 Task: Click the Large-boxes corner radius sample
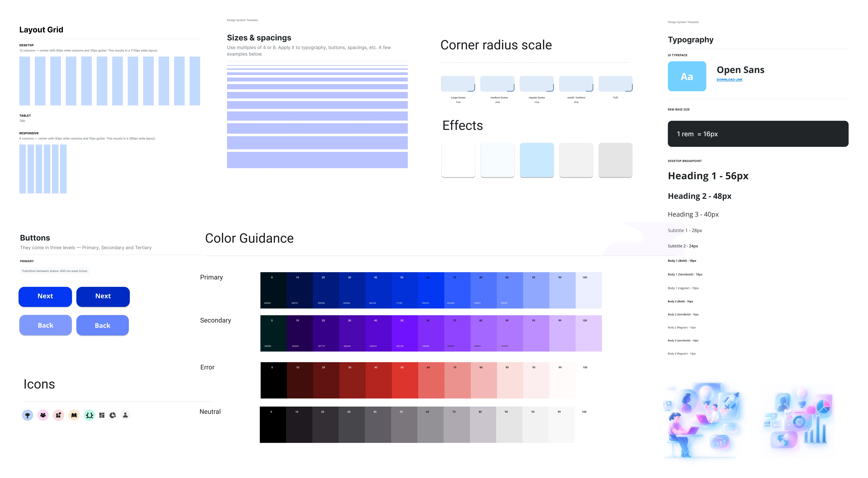tap(458, 84)
